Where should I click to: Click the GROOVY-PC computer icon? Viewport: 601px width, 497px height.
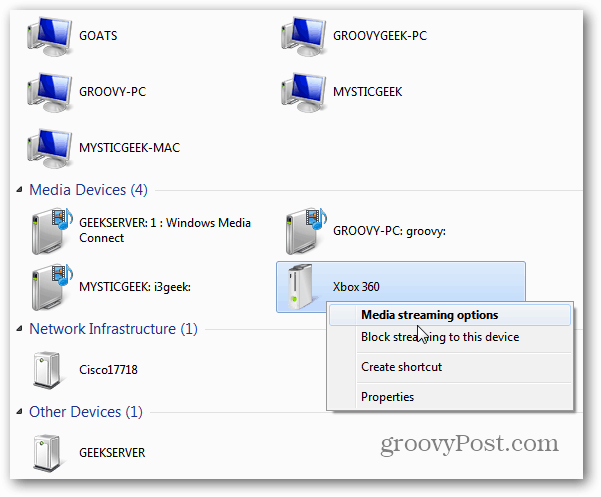pyautogui.click(x=49, y=93)
